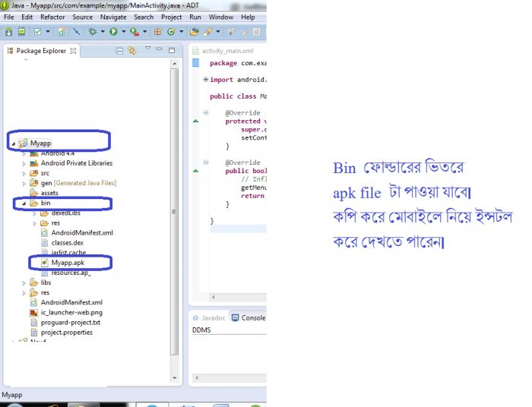
Task: Collapse the bin folder
Action: pos(24,204)
